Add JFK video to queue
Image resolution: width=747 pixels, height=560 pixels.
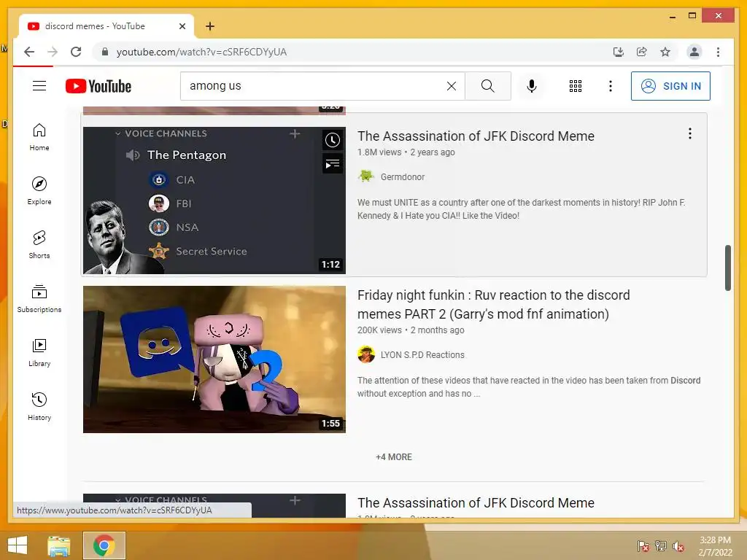tap(333, 164)
